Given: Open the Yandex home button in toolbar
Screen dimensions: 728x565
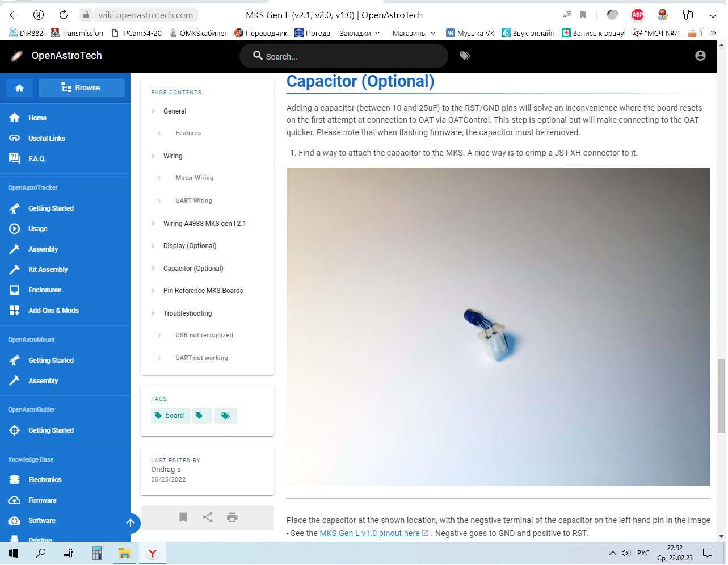Looking at the screenshot, I should pyautogui.click(x=39, y=15).
